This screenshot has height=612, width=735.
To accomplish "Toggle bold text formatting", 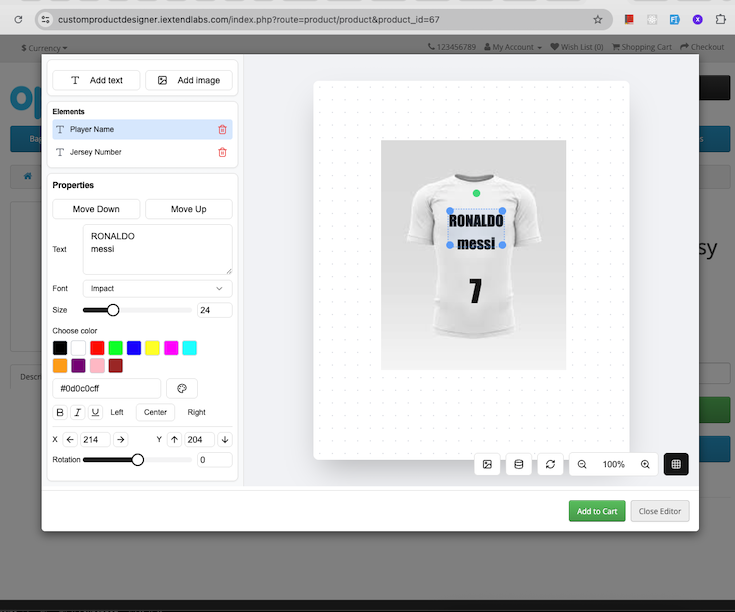I will [x=60, y=412].
